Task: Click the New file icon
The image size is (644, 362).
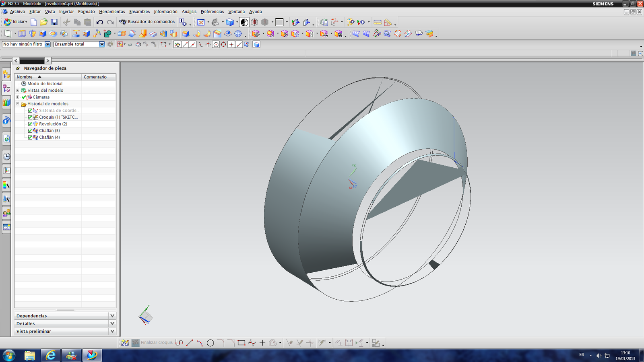Action: pyautogui.click(x=34, y=22)
